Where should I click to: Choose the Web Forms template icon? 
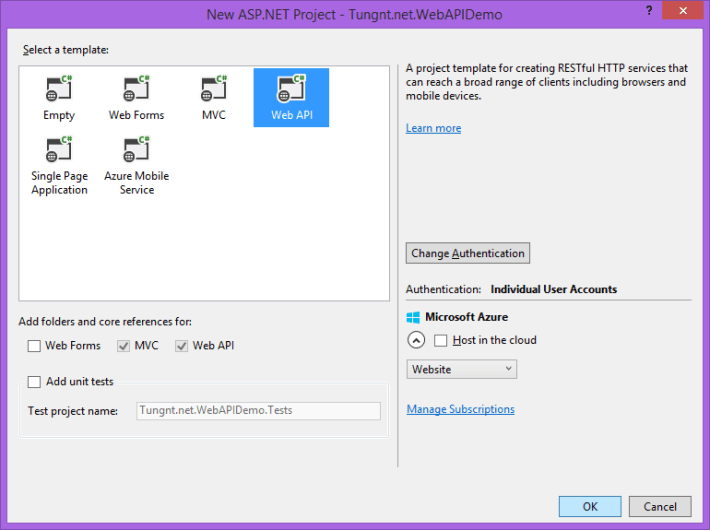click(x=136, y=88)
